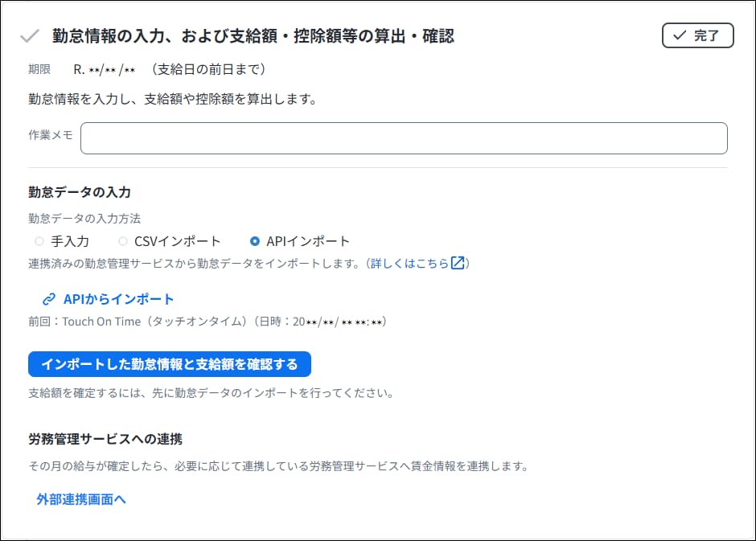Open the 外部連携画面へ link

tap(81, 499)
